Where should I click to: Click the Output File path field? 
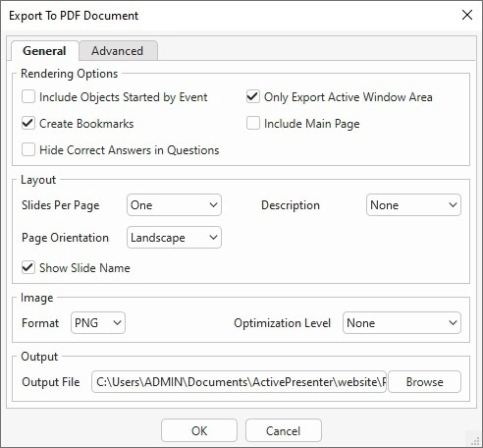[239, 382]
